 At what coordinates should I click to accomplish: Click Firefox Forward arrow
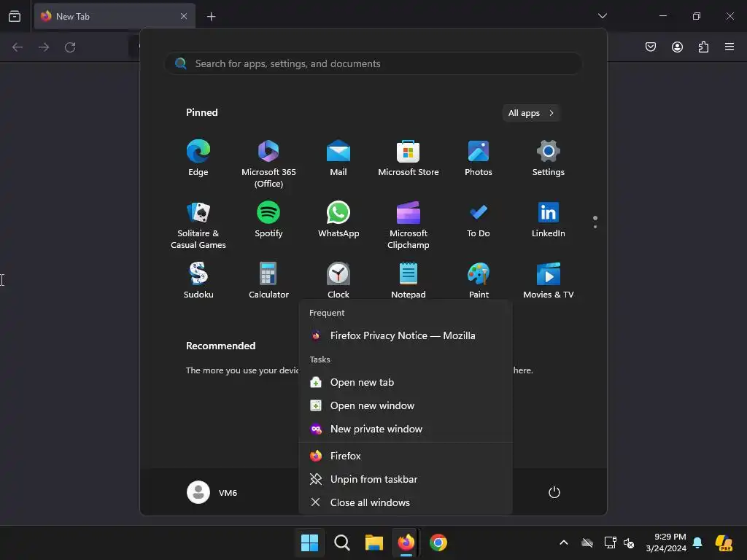click(44, 47)
